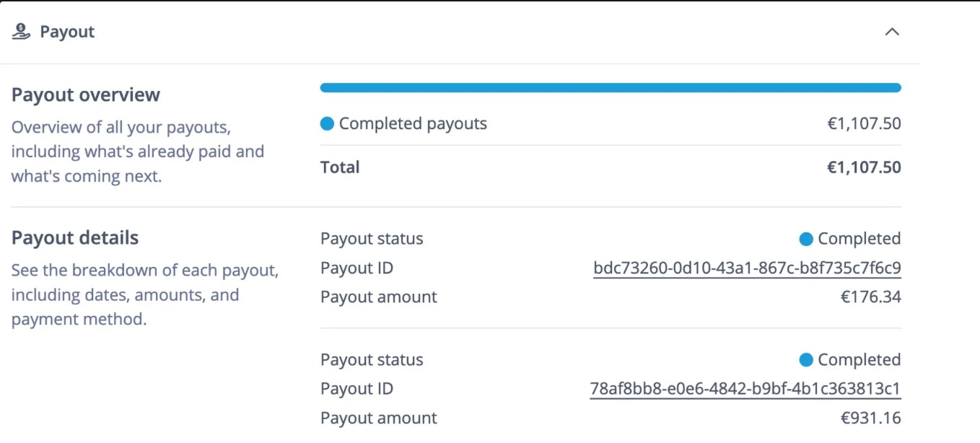This screenshot has width=980, height=443.
Task: Click the Completed payouts progress bar
Action: pyautogui.click(x=610, y=87)
